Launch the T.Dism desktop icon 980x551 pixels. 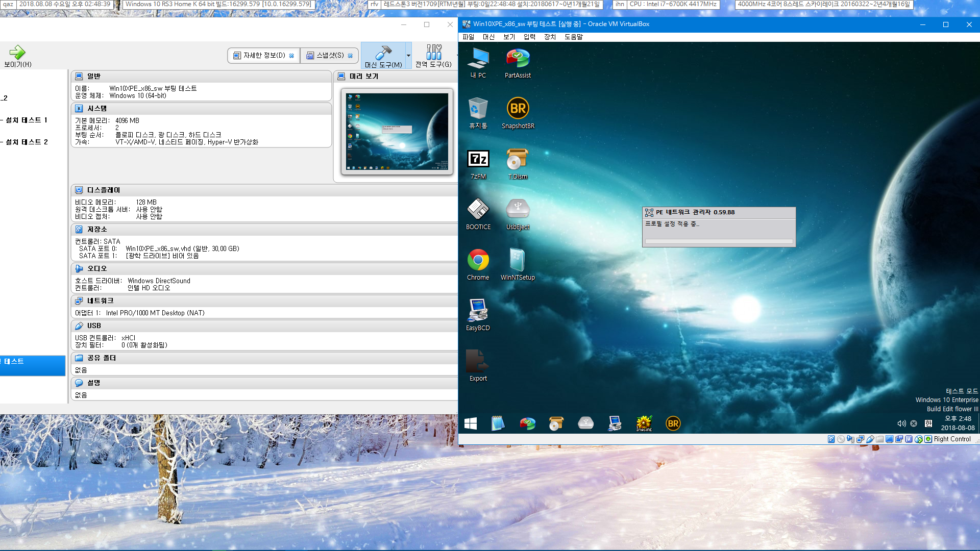[x=518, y=164]
